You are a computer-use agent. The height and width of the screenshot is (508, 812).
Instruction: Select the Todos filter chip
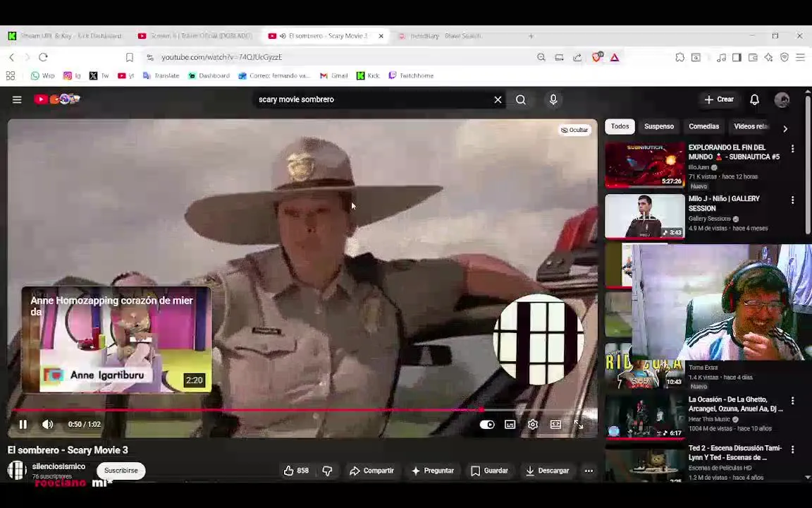tap(620, 126)
